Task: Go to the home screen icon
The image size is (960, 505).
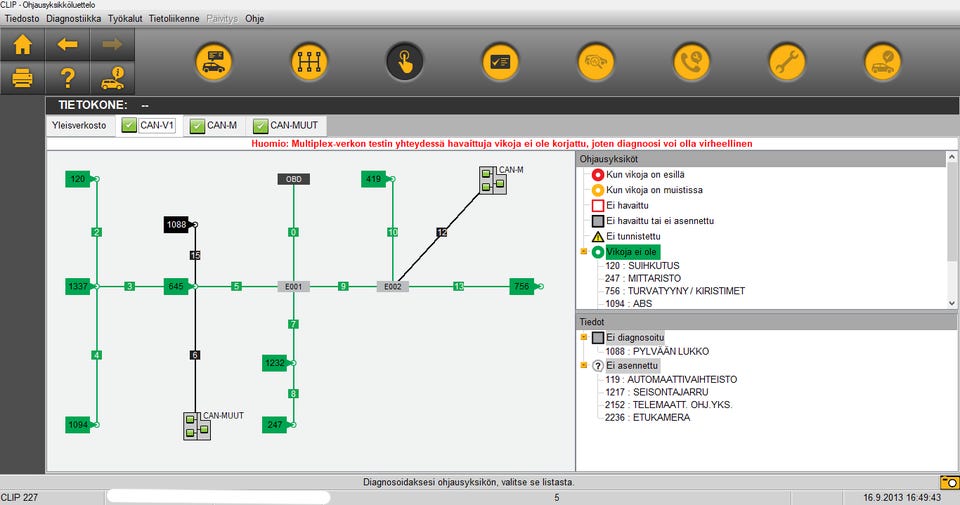Action: click(x=23, y=45)
